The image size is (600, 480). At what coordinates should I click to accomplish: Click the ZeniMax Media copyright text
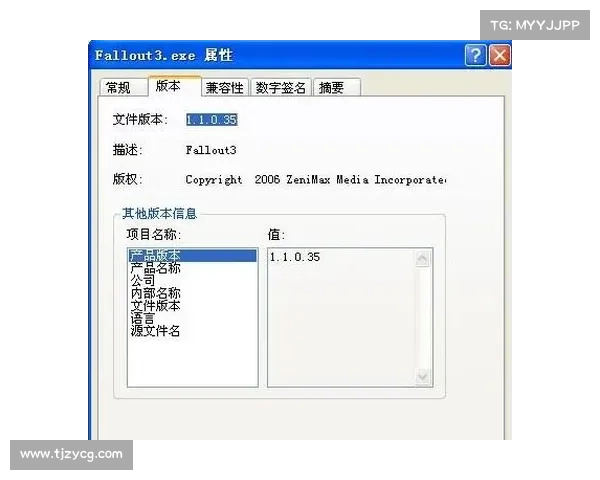point(316,180)
